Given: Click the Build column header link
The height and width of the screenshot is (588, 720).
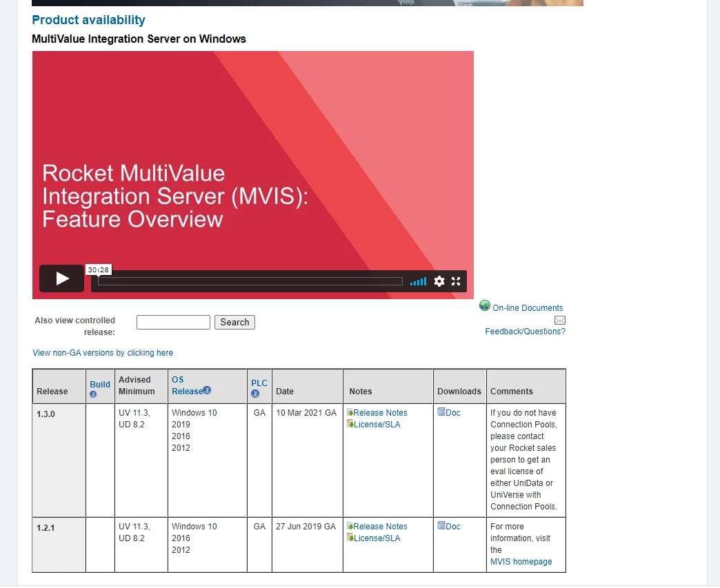Looking at the screenshot, I should coord(100,385).
